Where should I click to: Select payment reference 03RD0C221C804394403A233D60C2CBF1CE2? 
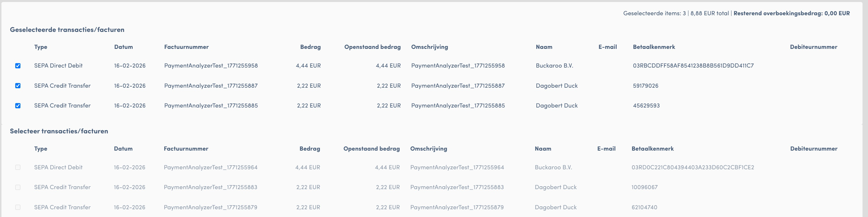tap(693, 167)
